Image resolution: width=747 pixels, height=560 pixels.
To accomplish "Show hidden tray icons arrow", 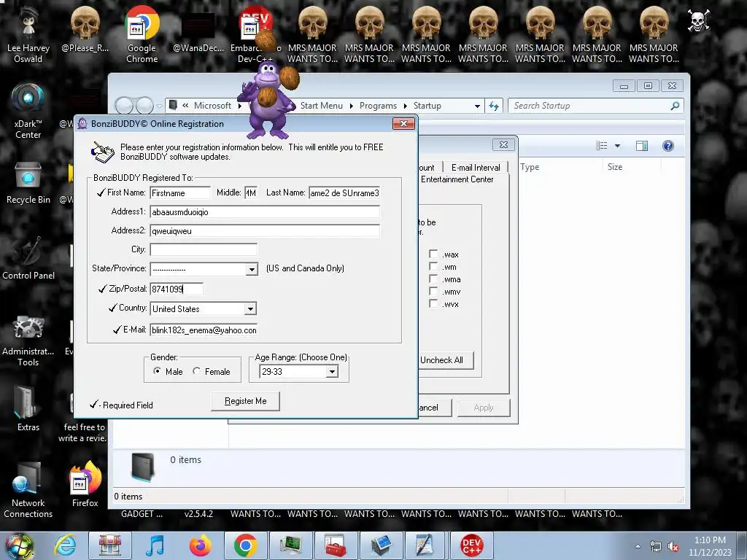I will coord(638,547).
